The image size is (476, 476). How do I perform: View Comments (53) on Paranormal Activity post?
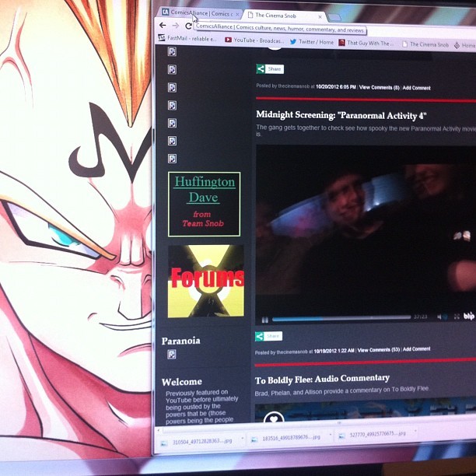tap(379, 350)
